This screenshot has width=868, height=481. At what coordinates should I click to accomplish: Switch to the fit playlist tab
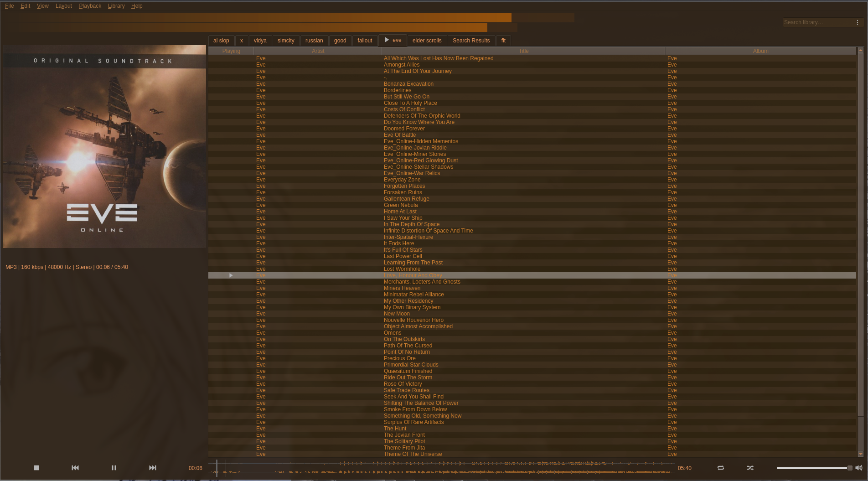pyautogui.click(x=503, y=41)
